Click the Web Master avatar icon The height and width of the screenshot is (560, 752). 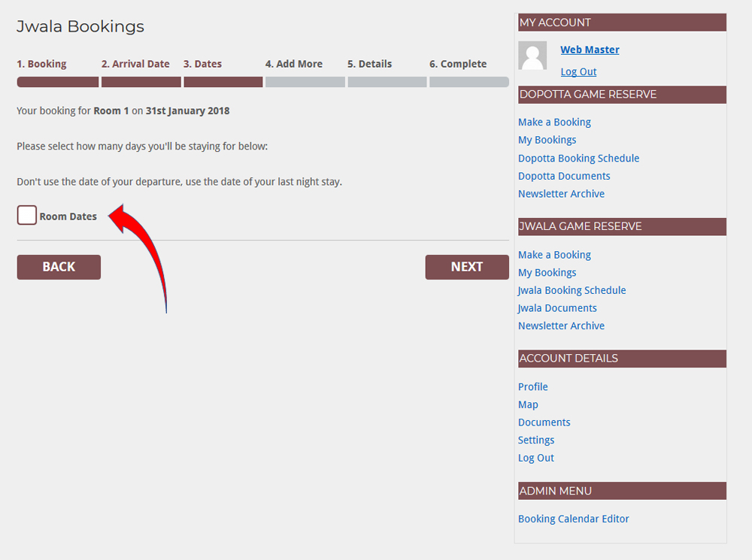(532, 56)
